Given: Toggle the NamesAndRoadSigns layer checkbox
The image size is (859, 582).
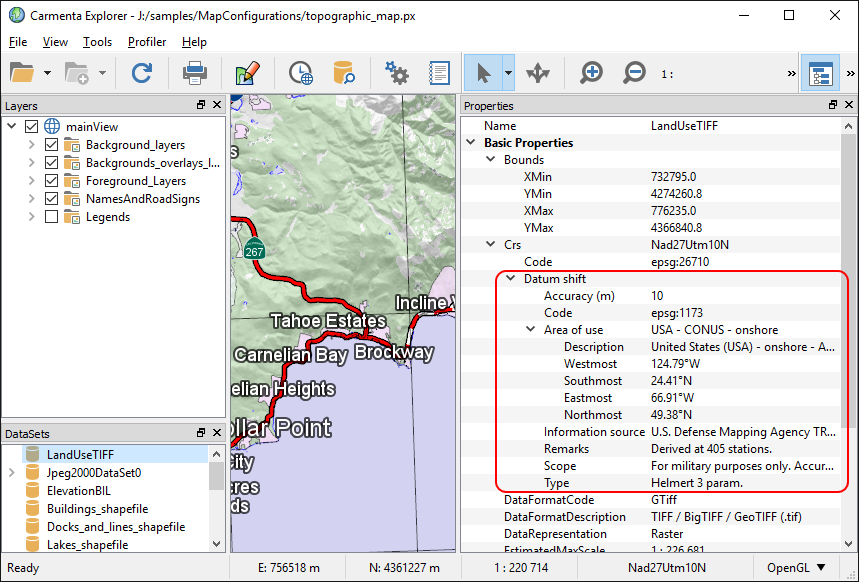Looking at the screenshot, I should point(52,199).
